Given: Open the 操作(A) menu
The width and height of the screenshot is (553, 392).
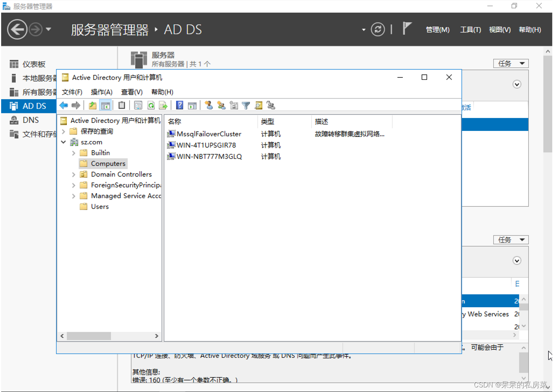Looking at the screenshot, I should [102, 92].
